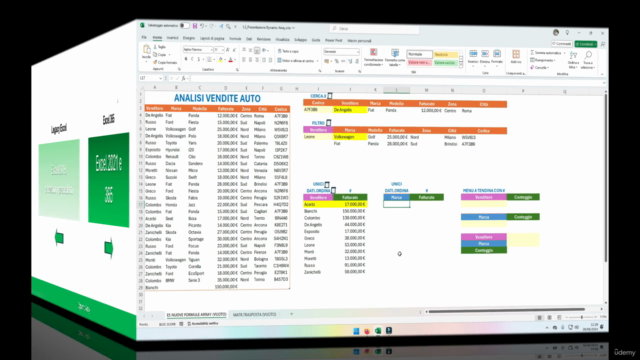Click the Testo a capo button

(288, 51)
